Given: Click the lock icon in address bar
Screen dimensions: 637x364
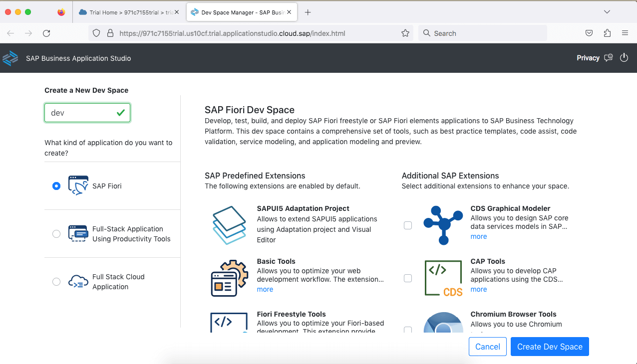Looking at the screenshot, I should coord(110,33).
